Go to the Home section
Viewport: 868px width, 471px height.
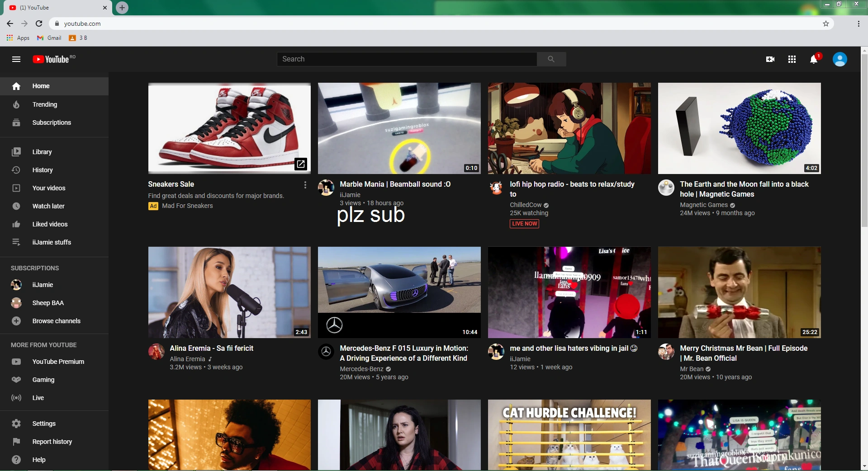[x=54, y=86]
